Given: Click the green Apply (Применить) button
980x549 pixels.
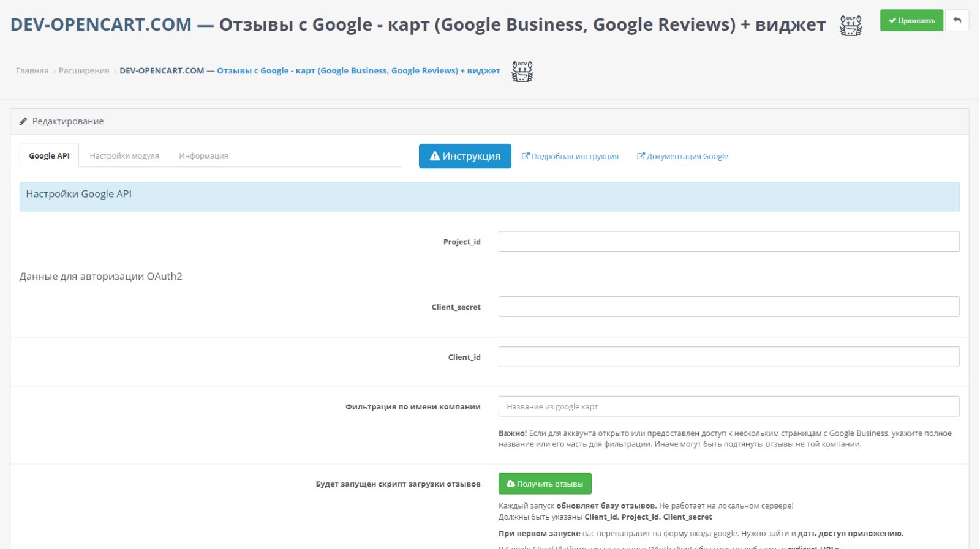Looking at the screenshot, I should click(911, 20).
